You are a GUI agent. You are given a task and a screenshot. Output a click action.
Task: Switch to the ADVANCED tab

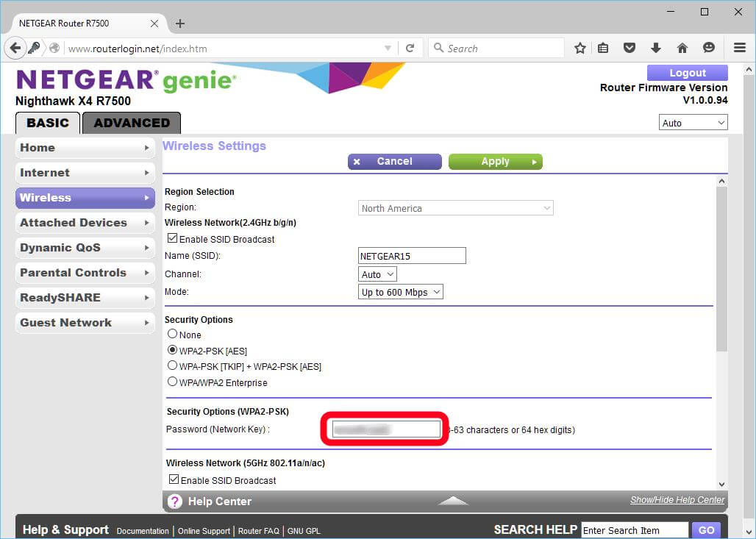click(x=132, y=123)
